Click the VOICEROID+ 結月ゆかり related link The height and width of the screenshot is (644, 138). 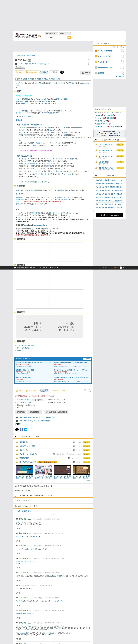tap(26, 346)
